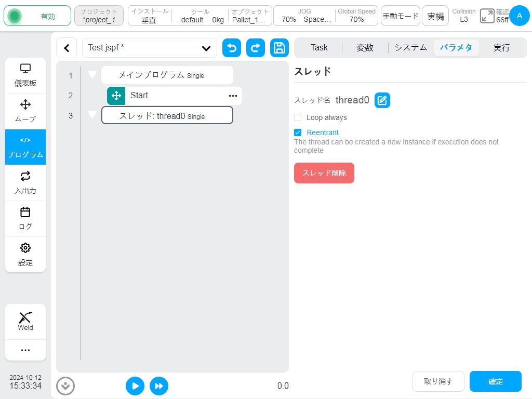Open the オブジェクト Pallet_1 setting
532x399 pixels.
tap(250, 16)
